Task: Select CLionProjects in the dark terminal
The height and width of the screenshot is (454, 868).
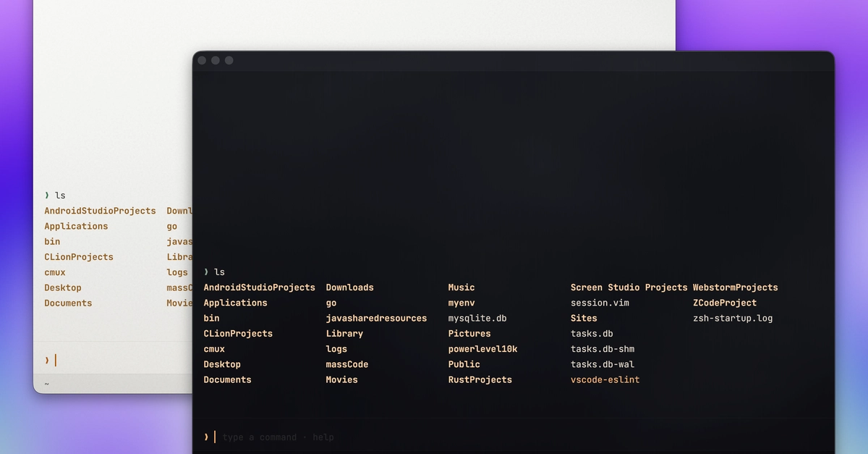Action: (x=238, y=334)
